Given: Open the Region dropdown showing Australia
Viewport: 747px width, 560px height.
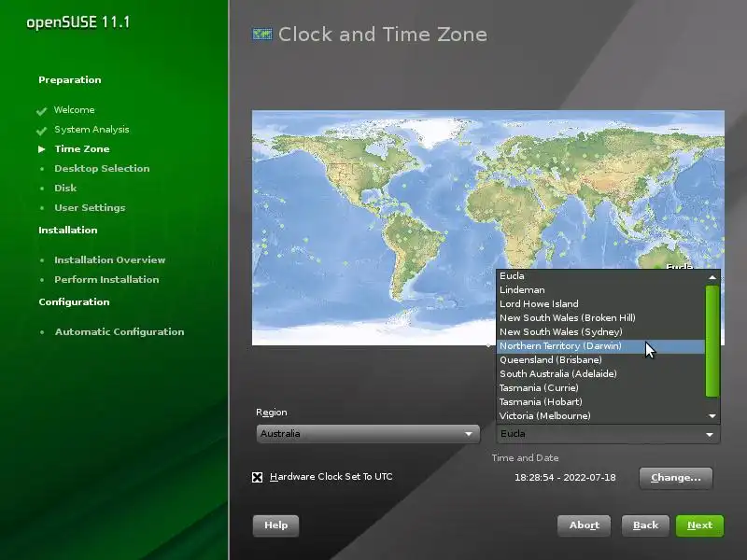Looking at the screenshot, I should [368, 434].
